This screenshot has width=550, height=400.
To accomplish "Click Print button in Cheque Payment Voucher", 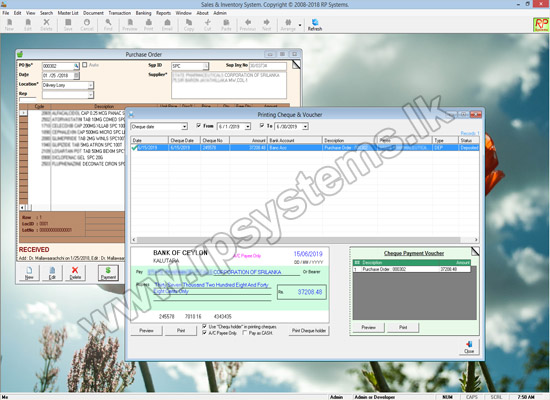I will click(403, 327).
